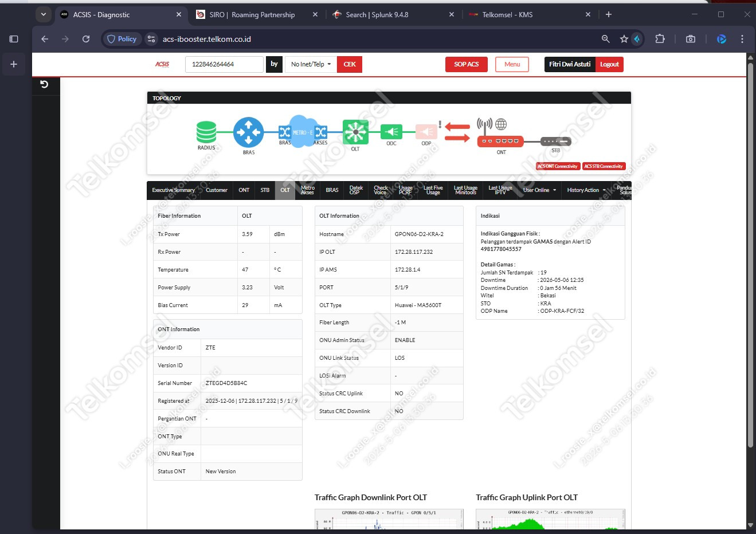Toggle the browser sidebar panel icon
The width and height of the screenshot is (756, 534).
click(x=14, y=39)
